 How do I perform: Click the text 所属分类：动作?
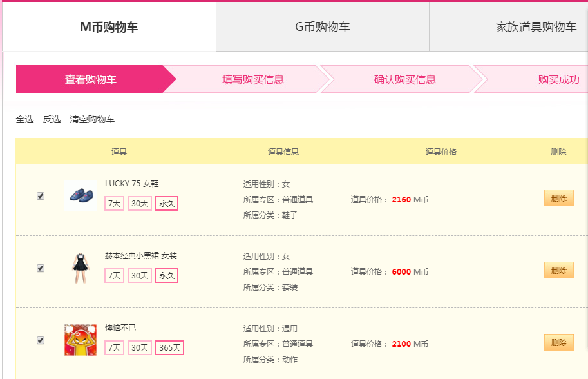click(270, 359)
